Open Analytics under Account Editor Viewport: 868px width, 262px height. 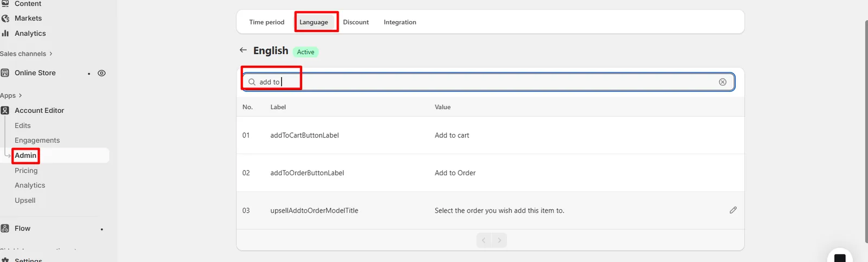[x=30, y=186]
